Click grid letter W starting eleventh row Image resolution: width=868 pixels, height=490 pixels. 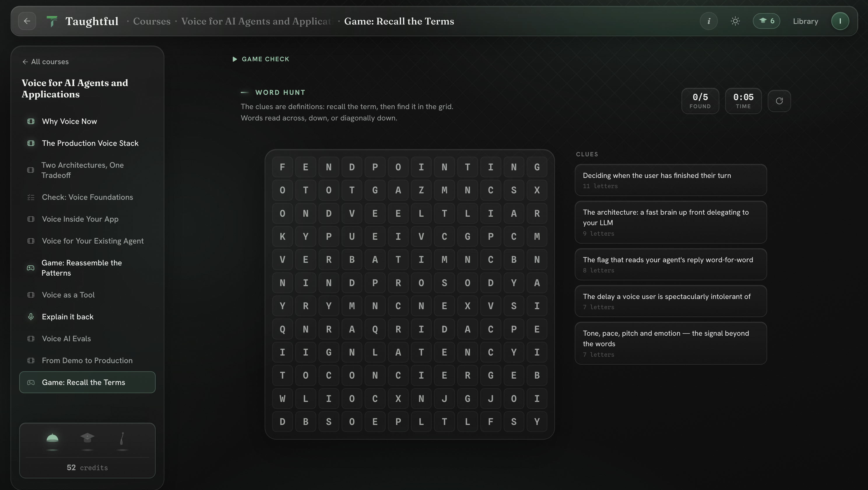pyautogui.click(x=282, y=399)
